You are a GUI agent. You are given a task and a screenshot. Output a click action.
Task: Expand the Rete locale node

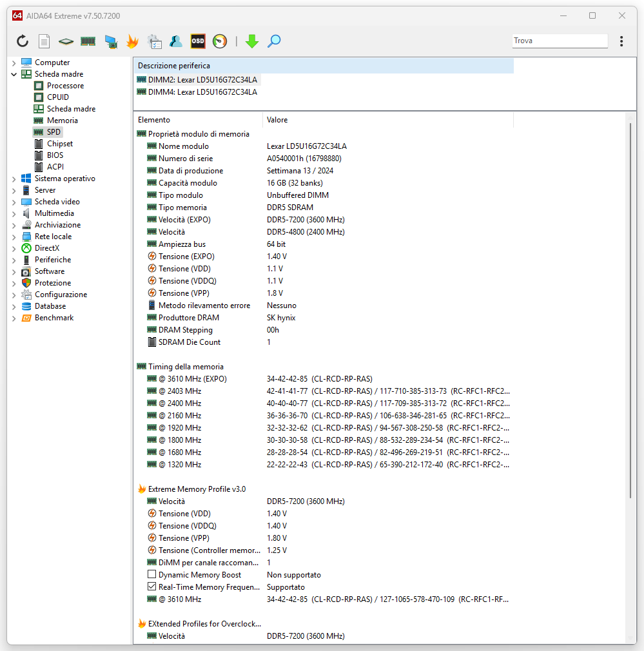(x=14, y=237)
